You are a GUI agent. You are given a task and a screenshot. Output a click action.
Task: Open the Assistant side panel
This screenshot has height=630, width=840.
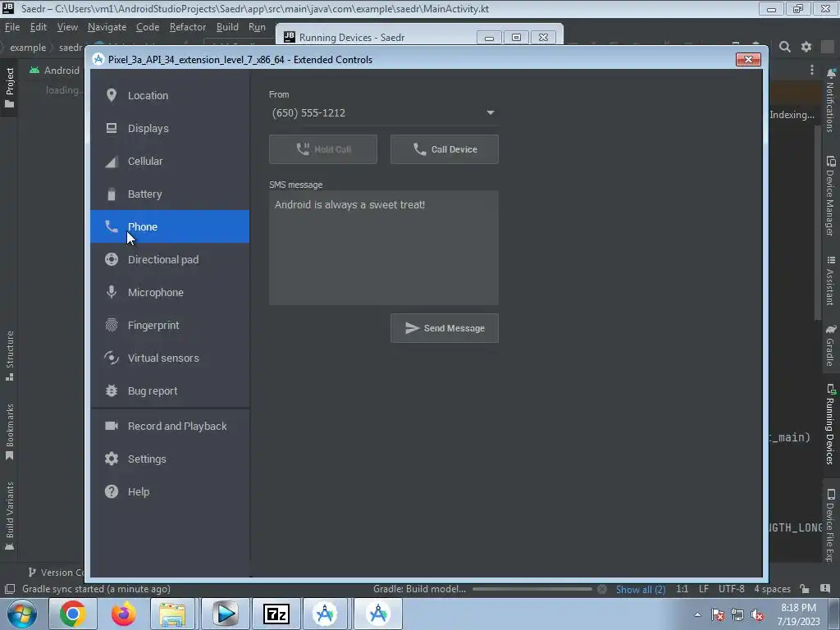click(x=830, y=281)
